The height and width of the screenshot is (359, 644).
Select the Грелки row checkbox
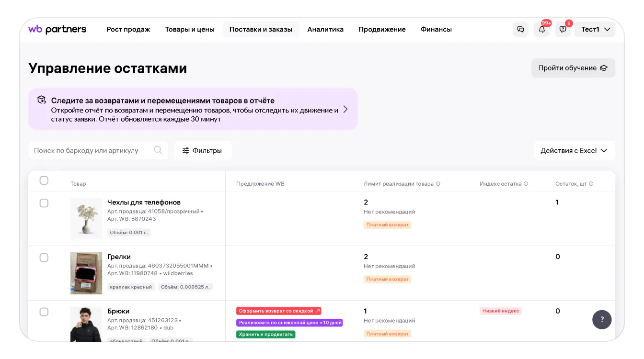coord(44,258)
